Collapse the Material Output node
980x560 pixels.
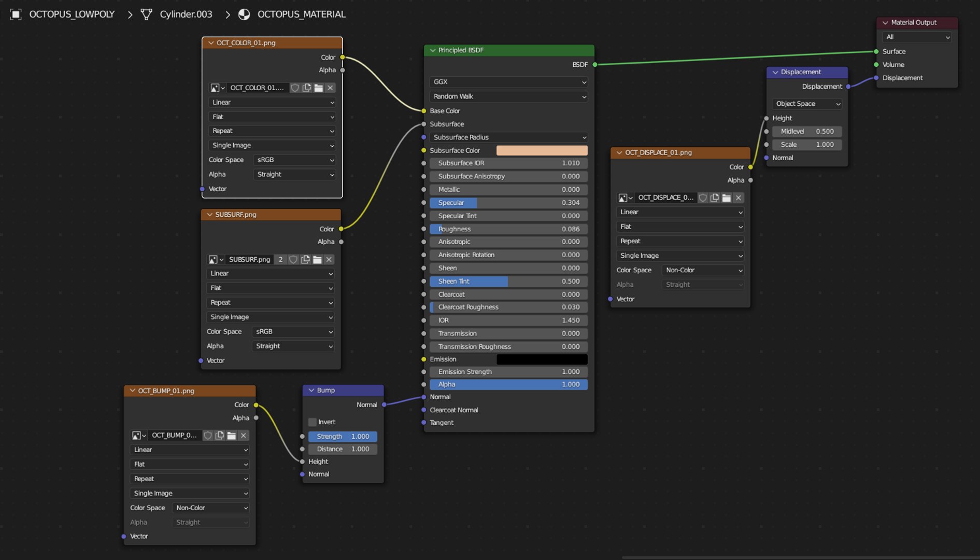coord(885,22)
